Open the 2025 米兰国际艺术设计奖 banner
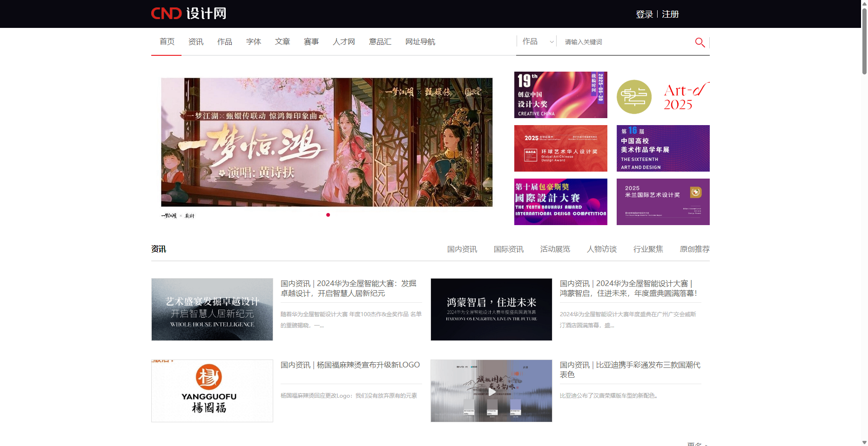868x446 pixels. [663, 202]
